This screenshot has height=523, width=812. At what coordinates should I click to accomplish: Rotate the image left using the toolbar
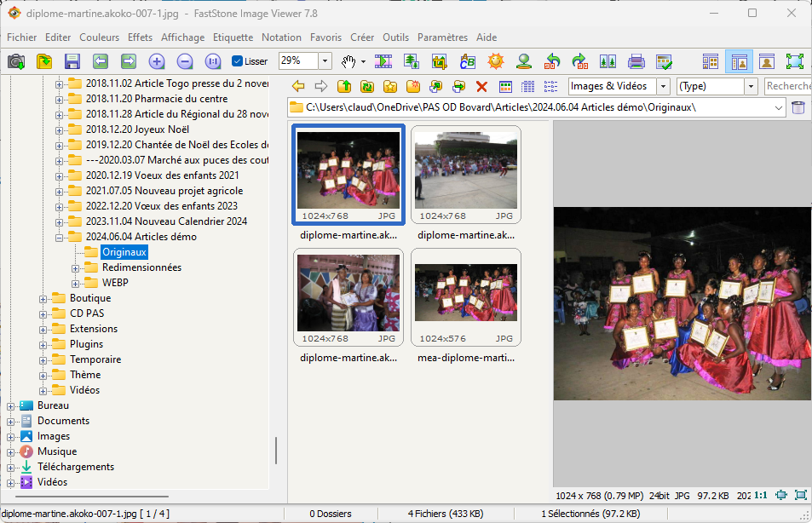(x=552, y=61)
